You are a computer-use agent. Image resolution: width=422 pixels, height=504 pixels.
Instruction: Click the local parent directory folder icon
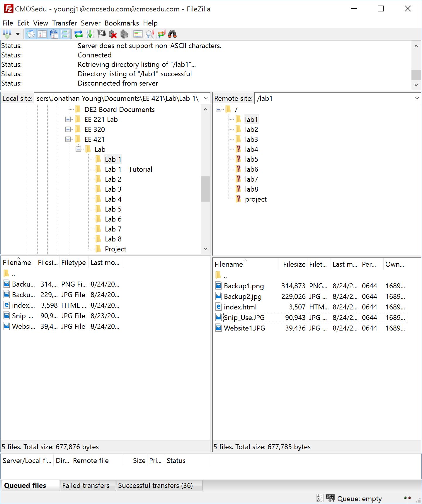[x=6, y=273]
